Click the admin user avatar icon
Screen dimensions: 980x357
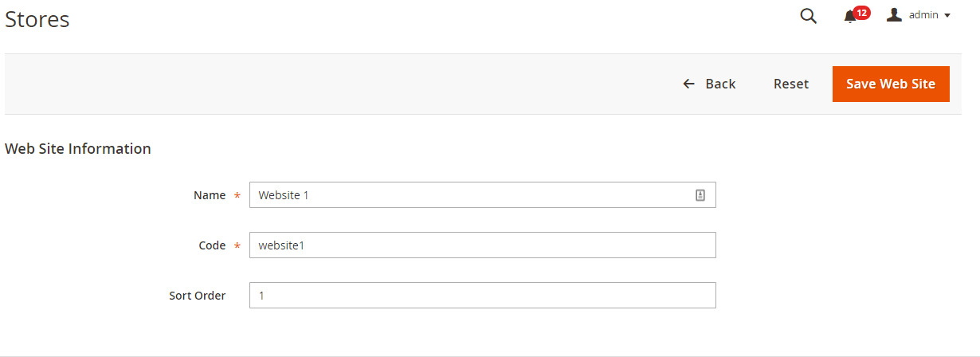[x=894, y=15]
